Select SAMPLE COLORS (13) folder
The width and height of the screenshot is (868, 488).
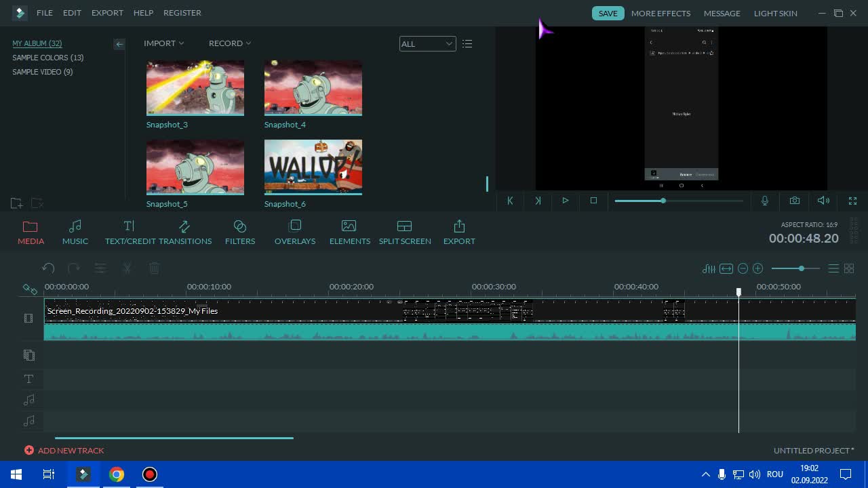pyautogui.click(x=48, y=58)
